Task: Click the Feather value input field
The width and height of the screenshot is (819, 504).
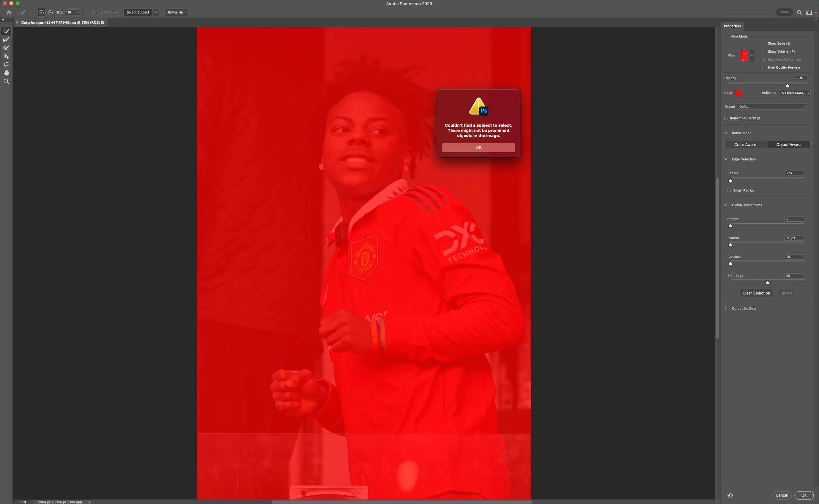Action: pos(794,238)
